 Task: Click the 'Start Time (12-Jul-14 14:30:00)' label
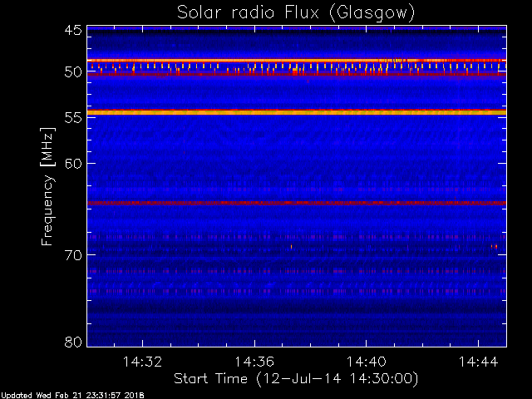click(296, 379)
